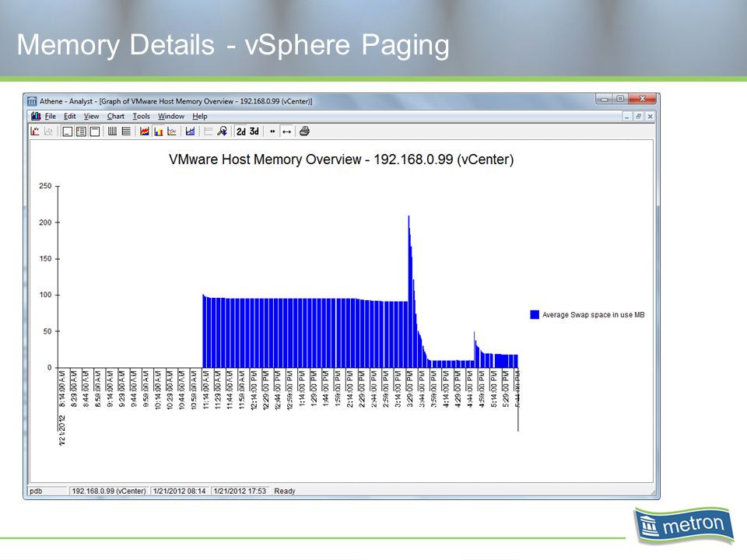Screen dimensions: 747x560
Task: Click the window title 'Athene - Analyst' text
Action: (66, 101)
